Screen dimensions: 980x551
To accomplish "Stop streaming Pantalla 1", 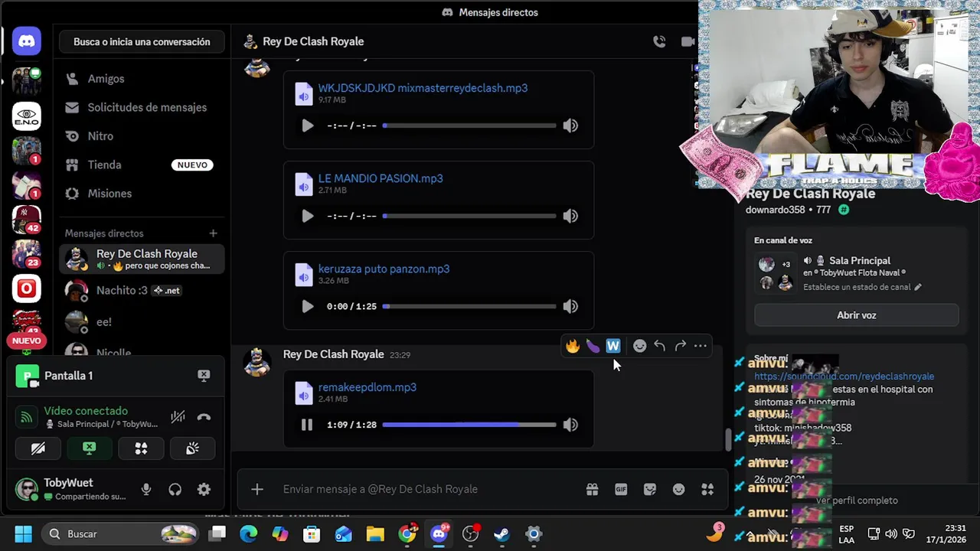I will tap(204, 376).
